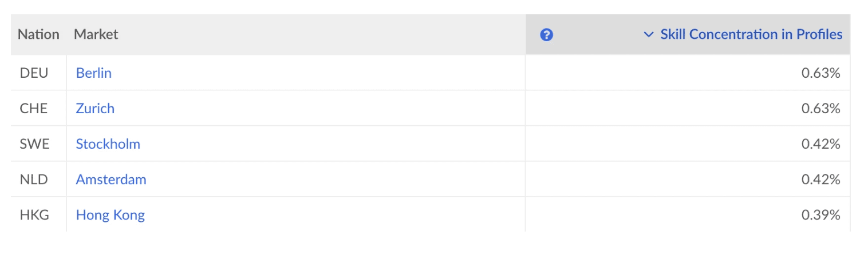Click Berlin's 0.63% concentration value

(820, 73)
